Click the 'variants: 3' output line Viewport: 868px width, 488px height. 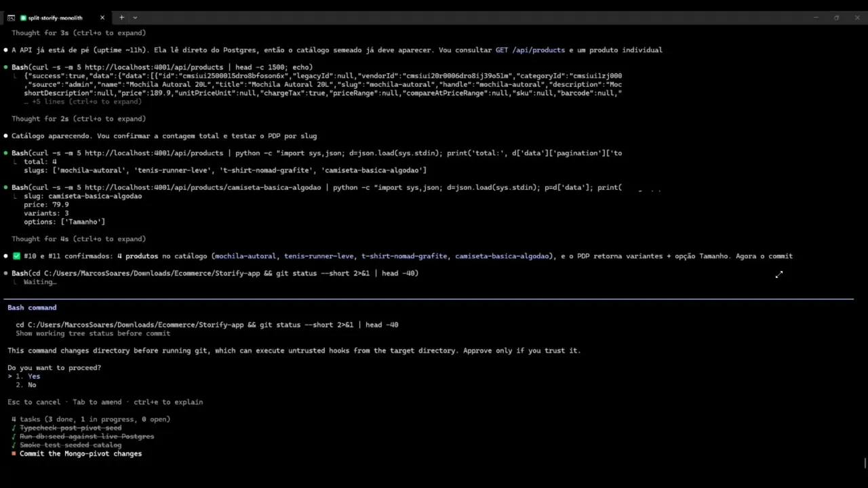coord(46,213)
